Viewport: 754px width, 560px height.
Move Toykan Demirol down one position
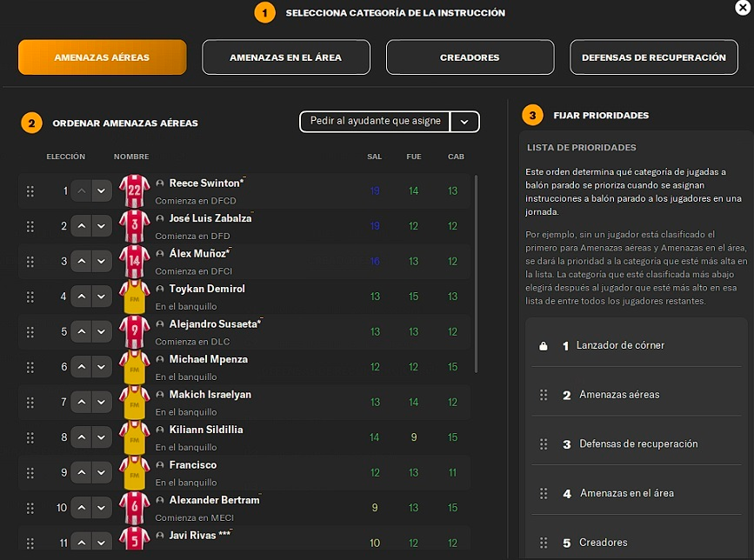[x=102, y=297]
